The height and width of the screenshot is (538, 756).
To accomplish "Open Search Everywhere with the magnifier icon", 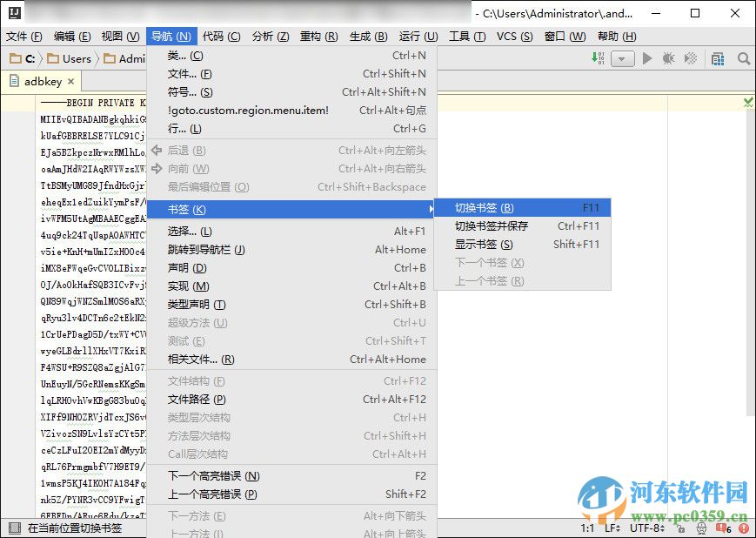I will (x=741, y=58).
